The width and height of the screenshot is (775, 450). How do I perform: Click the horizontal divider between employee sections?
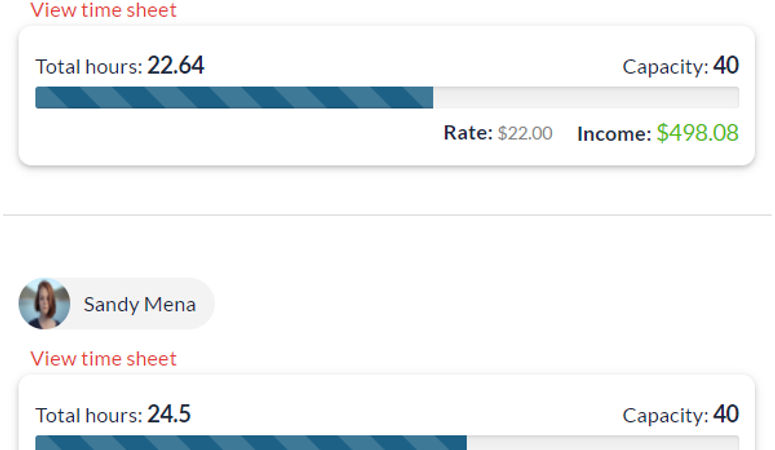[x=388, y=215]
